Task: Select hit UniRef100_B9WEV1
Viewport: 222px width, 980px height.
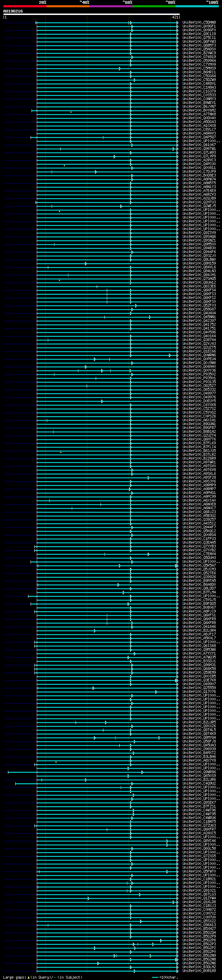Action: (x=199, y=103)
